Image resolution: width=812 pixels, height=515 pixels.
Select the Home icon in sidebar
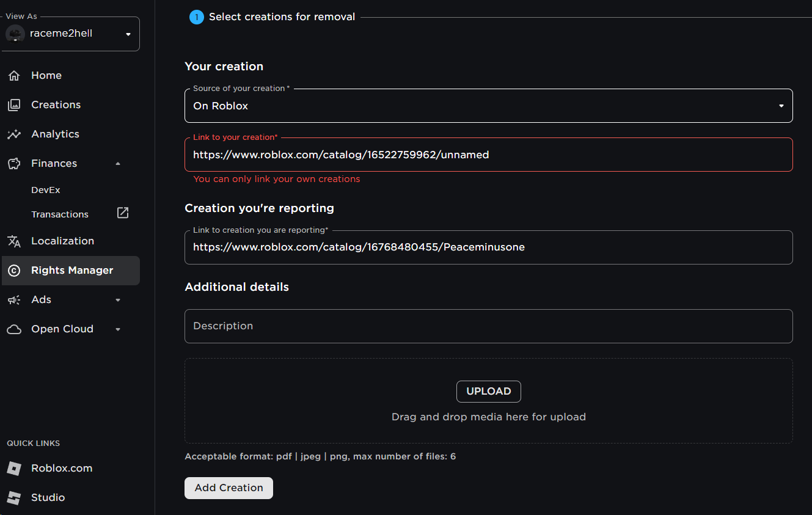14,75
